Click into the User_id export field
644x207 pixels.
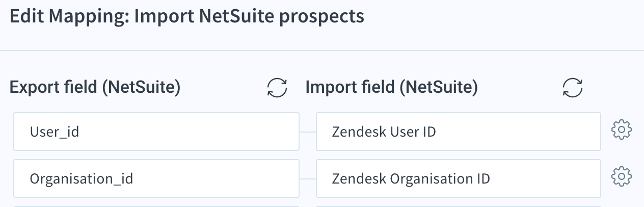156,132
